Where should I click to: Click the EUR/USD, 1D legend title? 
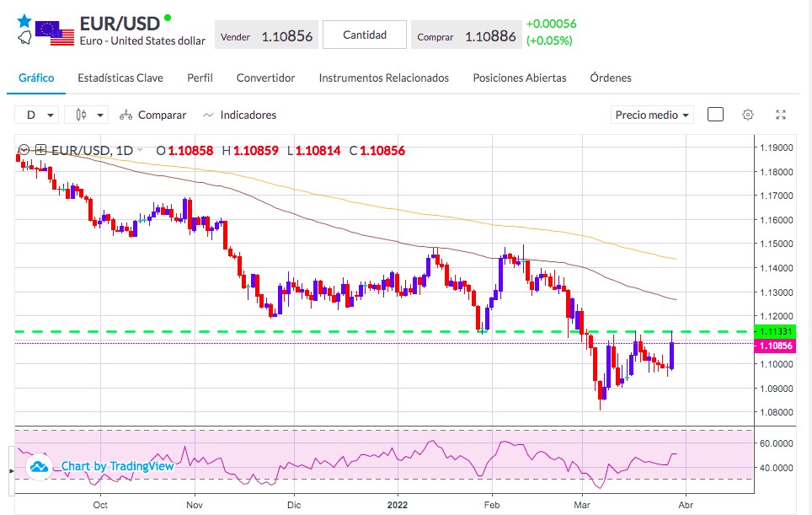(92, 150)
